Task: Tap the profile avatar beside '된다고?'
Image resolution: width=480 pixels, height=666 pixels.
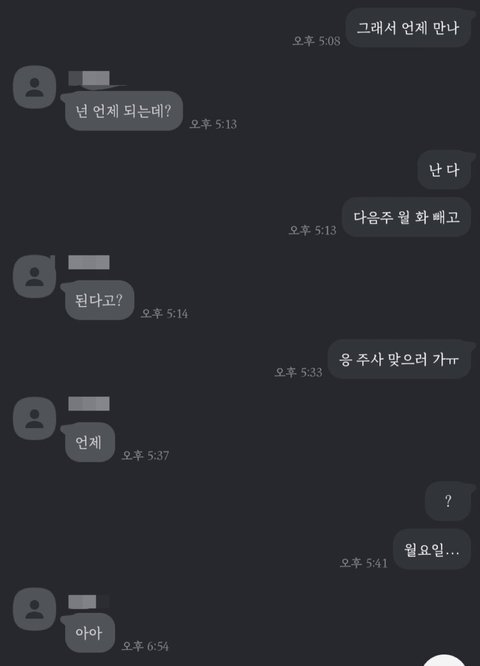Action: pyautogui.click(x=34, y=277)
